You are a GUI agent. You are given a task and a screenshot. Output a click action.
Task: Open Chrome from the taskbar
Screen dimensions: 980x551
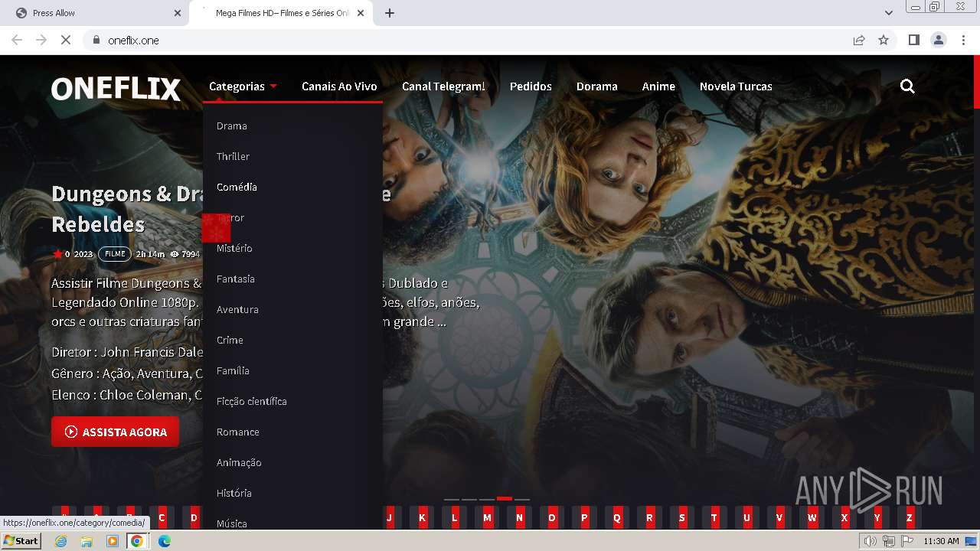tap(137, 541)
